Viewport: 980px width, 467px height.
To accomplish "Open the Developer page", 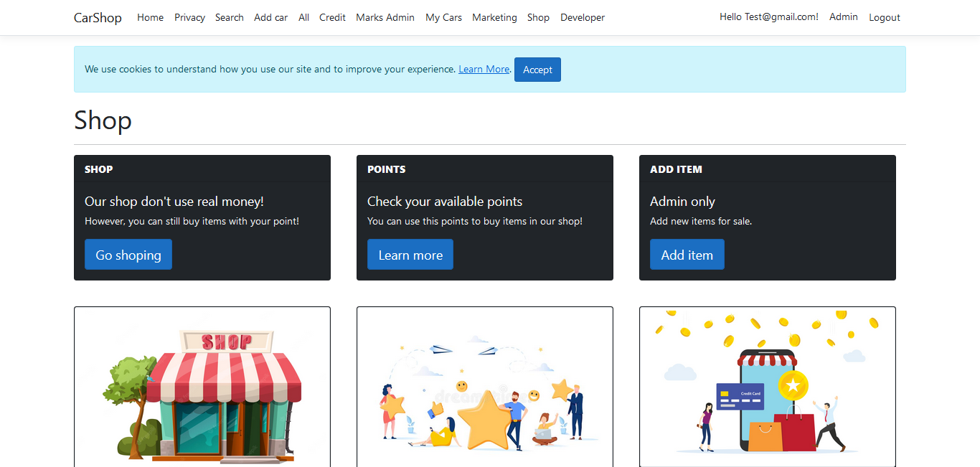I will (x=582, y=17).
